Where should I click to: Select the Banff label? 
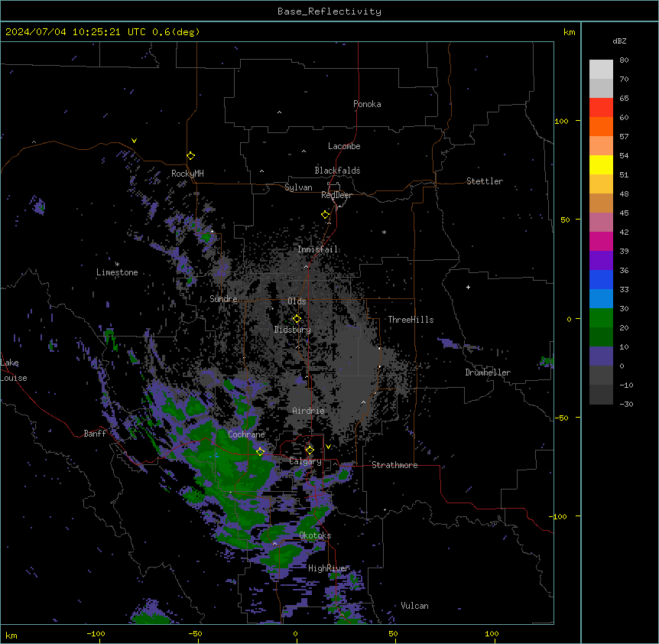pos(95,434)
